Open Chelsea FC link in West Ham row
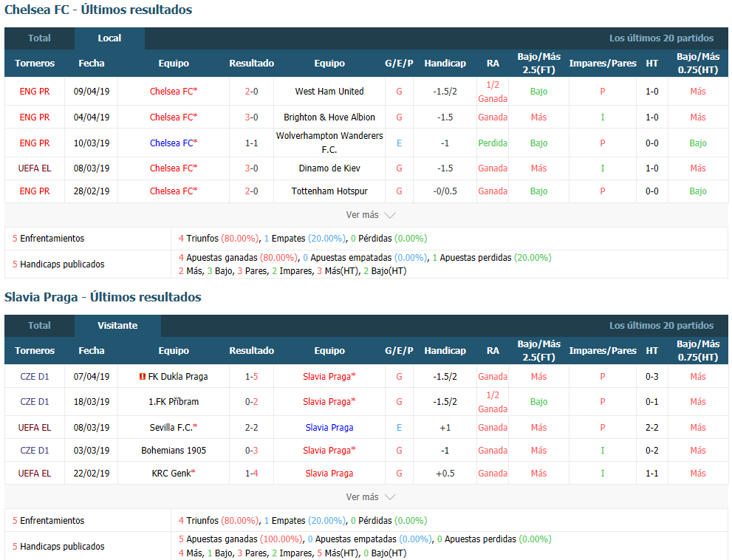The height and width of the screenshot is (560, 732). [x=173, y=92]
